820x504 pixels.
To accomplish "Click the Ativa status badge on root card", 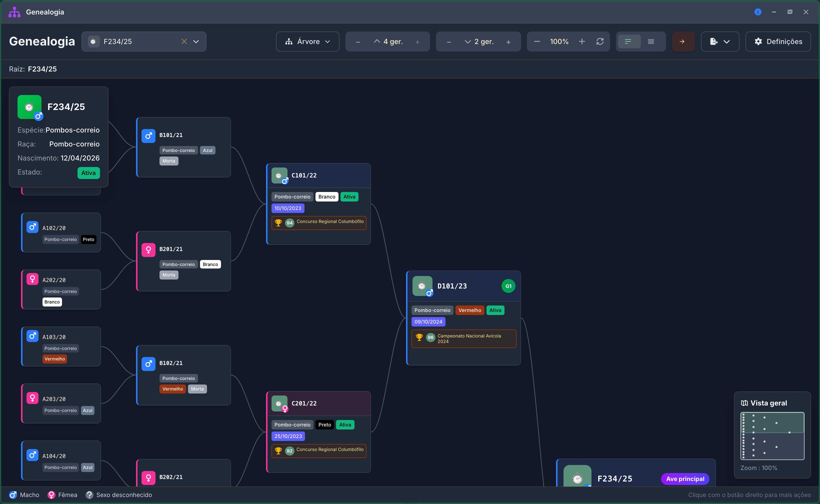I will coord(88,173).
